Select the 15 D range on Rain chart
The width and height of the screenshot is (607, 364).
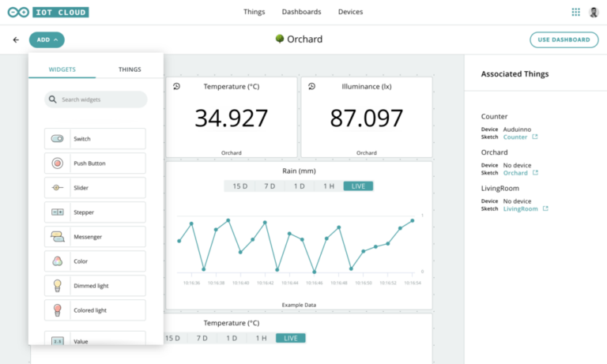point(239,186)
